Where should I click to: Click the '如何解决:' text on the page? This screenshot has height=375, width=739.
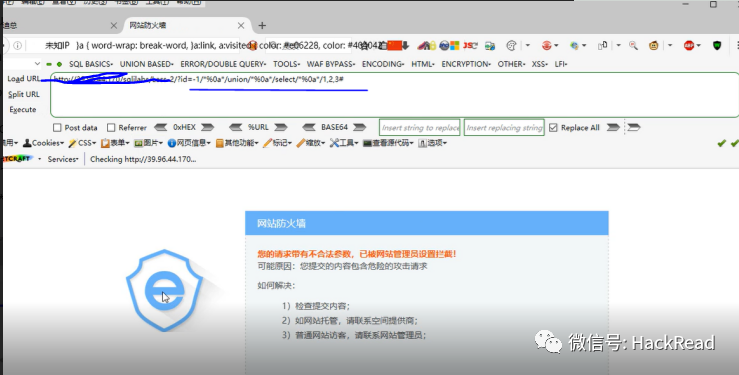click(x=276, y=286)
